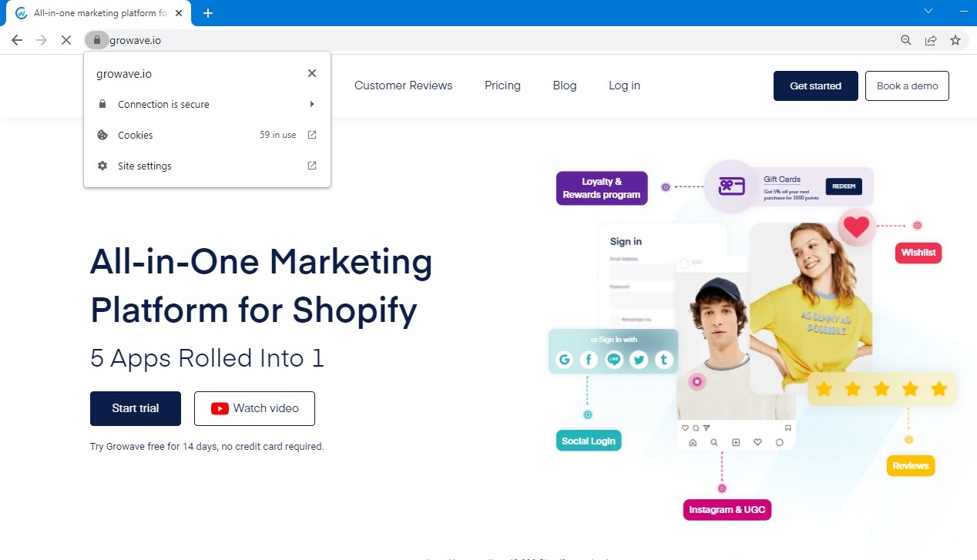977x560 pixels.
Task: Click the home icon under the photo
Action: coord(692,442)
